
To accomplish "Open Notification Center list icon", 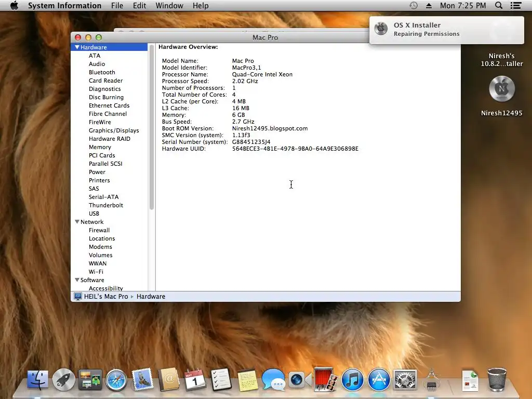I will [x=516, y=5].
